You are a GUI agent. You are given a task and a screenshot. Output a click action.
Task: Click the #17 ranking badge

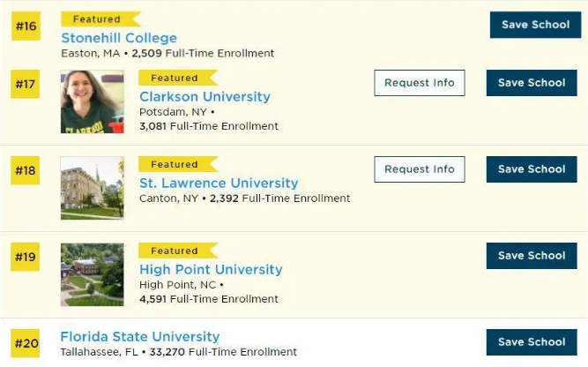pyautogui.click(x=26, y=85)
